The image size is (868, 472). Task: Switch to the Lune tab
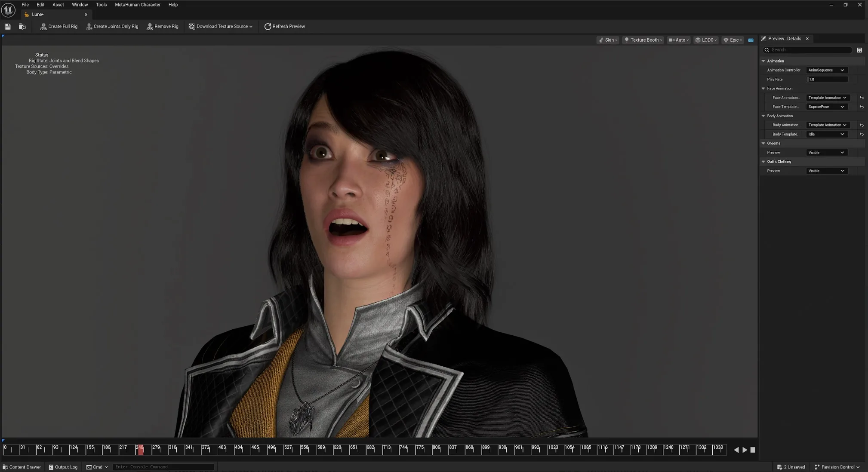38,15
